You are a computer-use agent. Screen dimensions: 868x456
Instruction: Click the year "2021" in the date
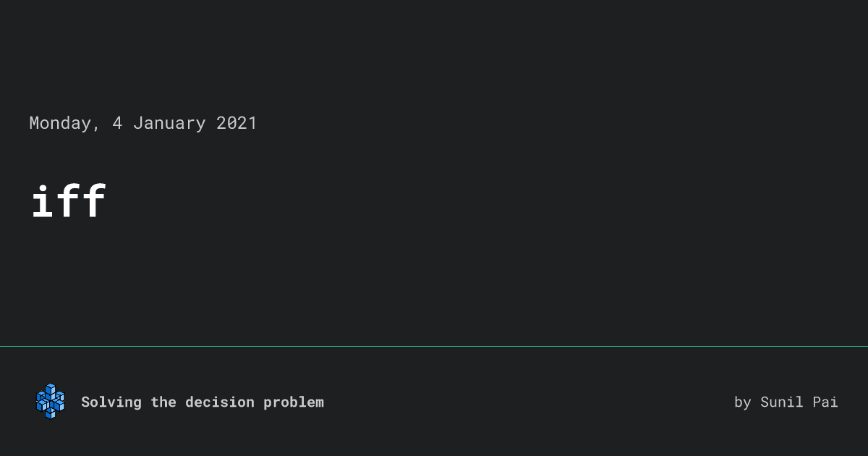[237, 123]
